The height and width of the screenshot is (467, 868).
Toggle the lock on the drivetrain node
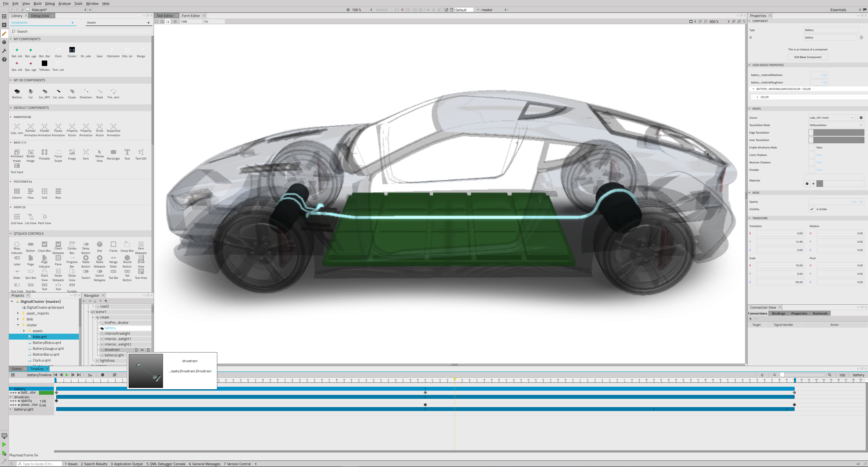tap(148, 350)
